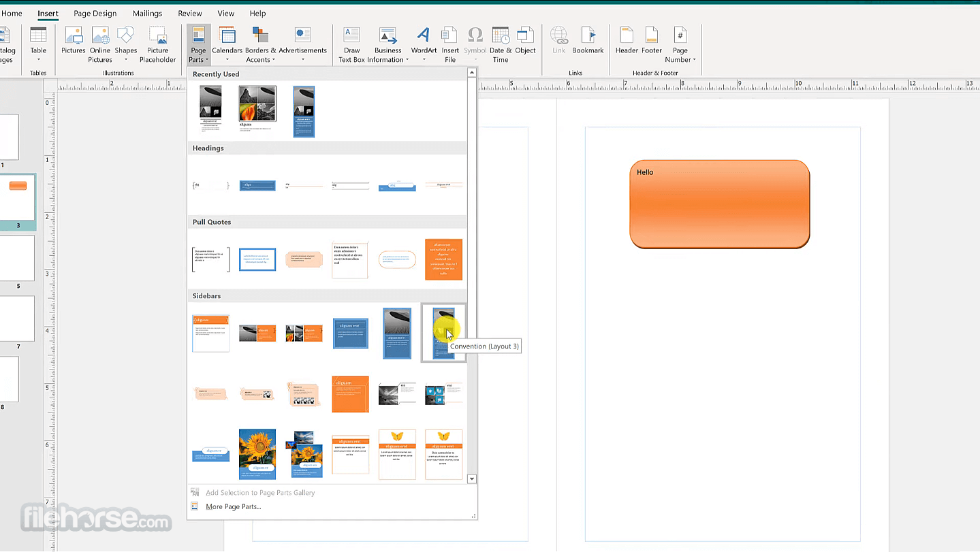Open the Table insert button
This screenshot has width=980, height=552.
click(38, 44)
